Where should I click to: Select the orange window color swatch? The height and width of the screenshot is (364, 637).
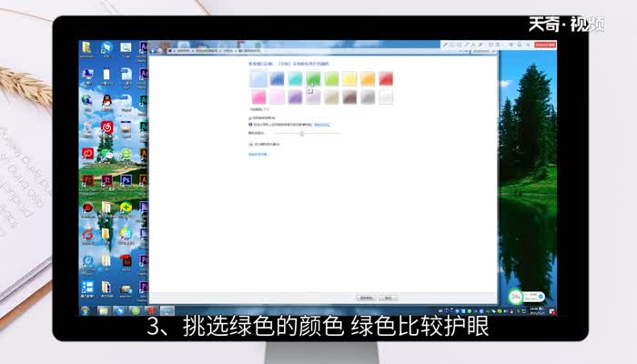click(368, 79)
